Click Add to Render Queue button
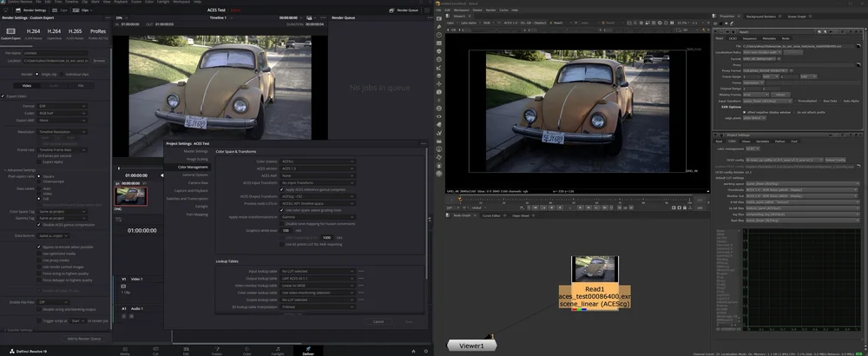This screenshot has height=356, width=868. coord(84,338)
